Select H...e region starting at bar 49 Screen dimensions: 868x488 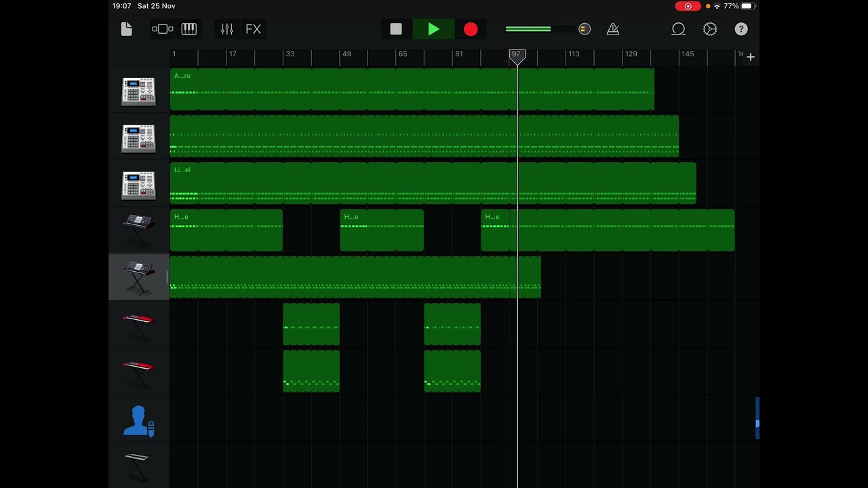(382, 230)
